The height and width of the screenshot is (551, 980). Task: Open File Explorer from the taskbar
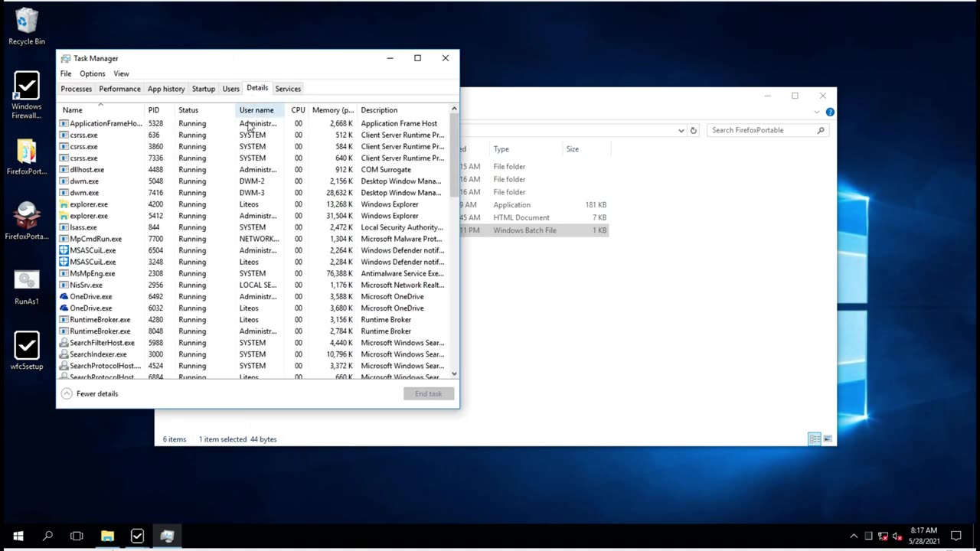[107, 536]
